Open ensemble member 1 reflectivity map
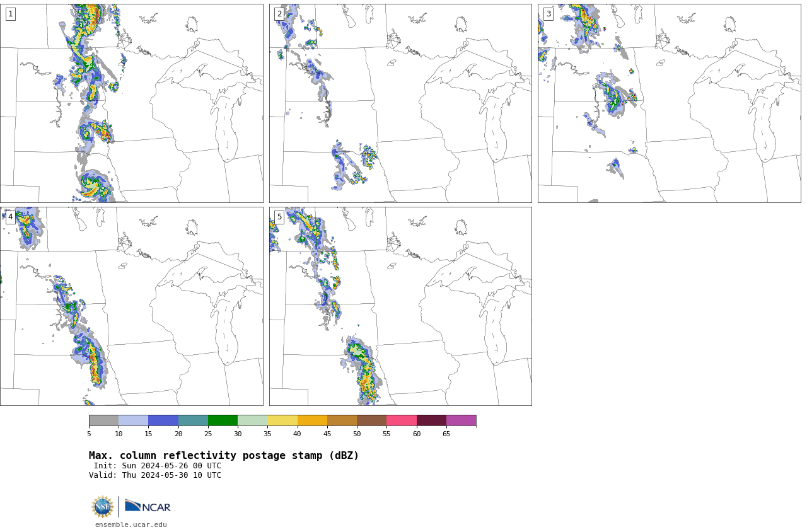Viewport: 807px width, 532px height. pyautogui.click(x=131, y=103)
